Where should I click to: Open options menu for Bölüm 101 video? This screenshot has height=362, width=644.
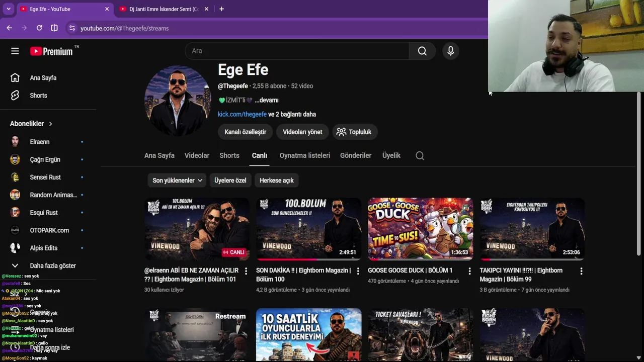246,271
